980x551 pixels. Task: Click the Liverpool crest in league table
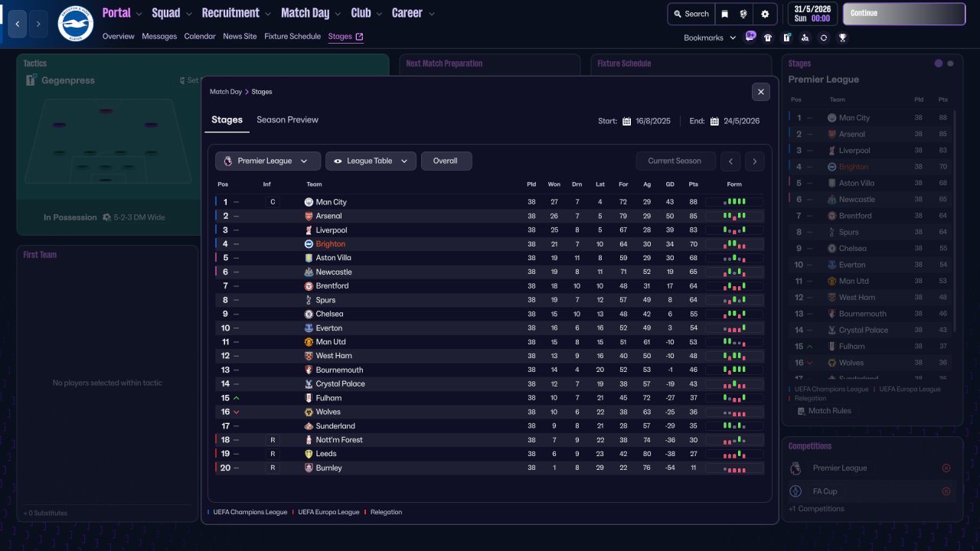309,230
